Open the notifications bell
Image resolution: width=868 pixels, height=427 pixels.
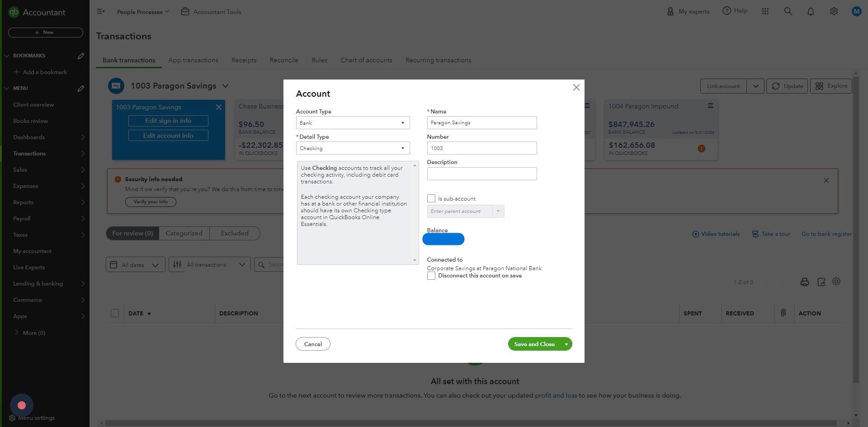click(811, 12)
